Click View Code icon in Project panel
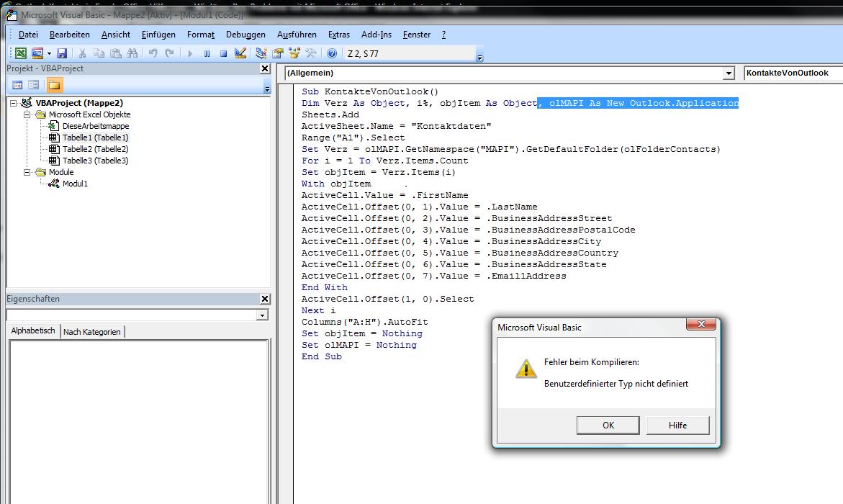This screenshot has height=504, width=843. (17, 85)
